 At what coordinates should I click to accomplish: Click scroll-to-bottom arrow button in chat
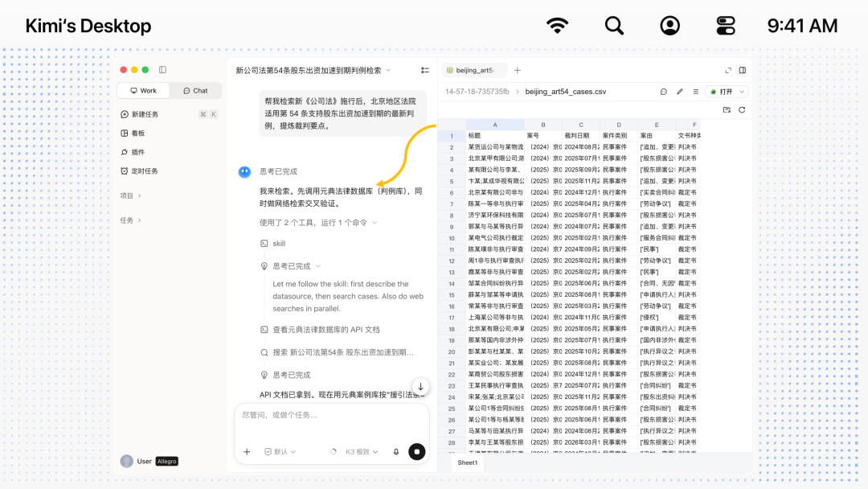(420, 387)
